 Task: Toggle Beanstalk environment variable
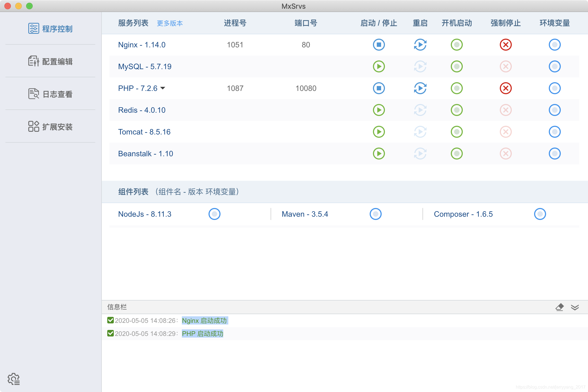[555, 154]
